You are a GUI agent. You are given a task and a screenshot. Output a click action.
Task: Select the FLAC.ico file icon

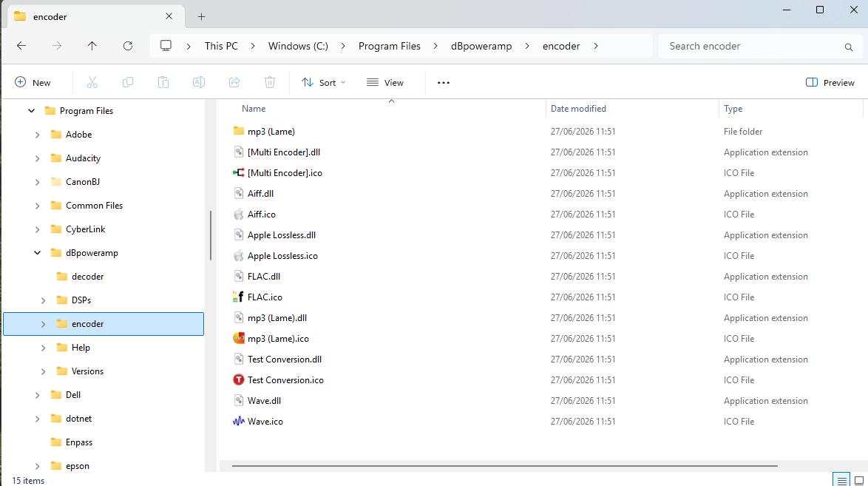click(239, 297)
